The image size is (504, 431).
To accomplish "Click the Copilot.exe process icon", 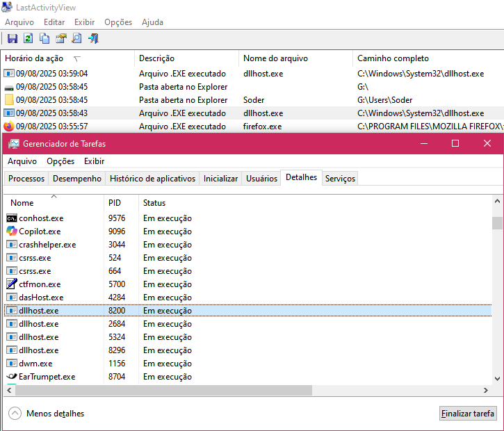I will [x=12, y=231].
